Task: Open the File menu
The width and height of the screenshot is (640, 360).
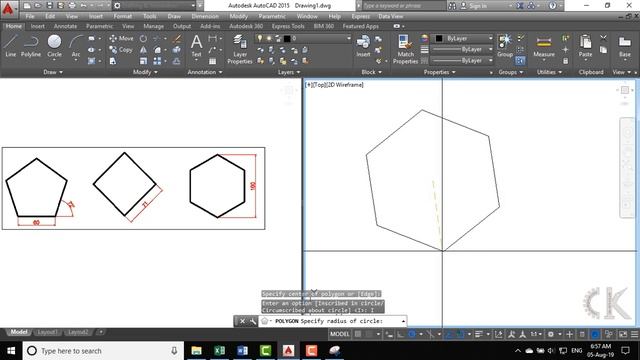Action: pos(30,16)
